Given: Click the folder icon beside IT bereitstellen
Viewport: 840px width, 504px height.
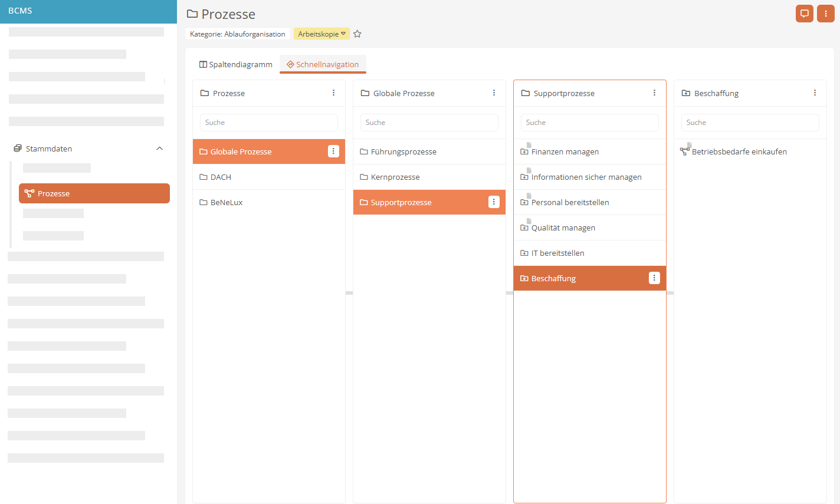Looking at the screenshot, I should coord(524,253).
